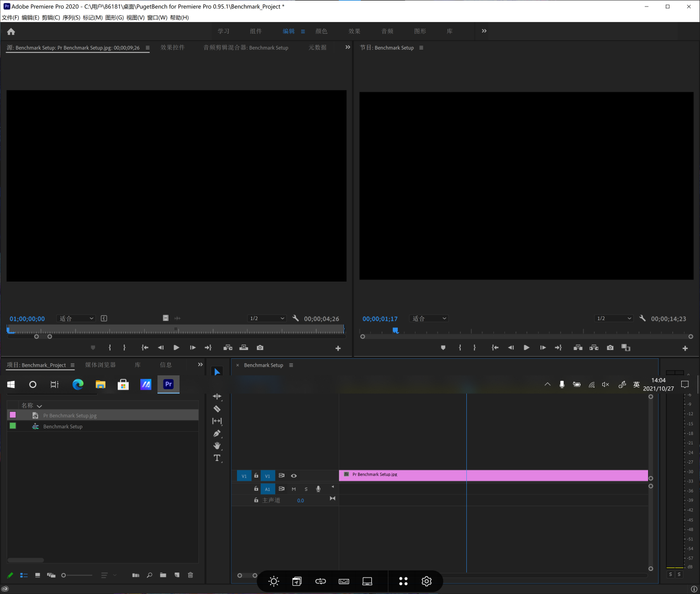Viewport: 700px width, 594px height.
Task: Select the Type tool
Action: point(217,458)
